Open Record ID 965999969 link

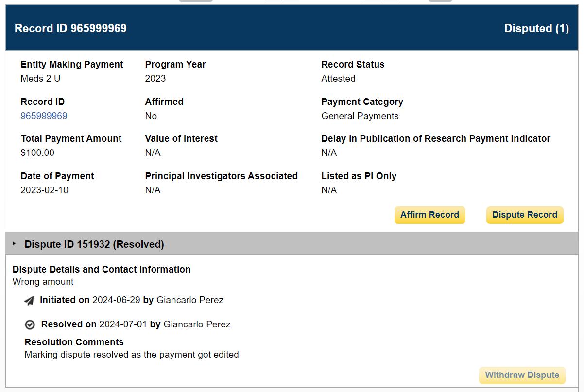pyautogui.click(x=44, y=116)
